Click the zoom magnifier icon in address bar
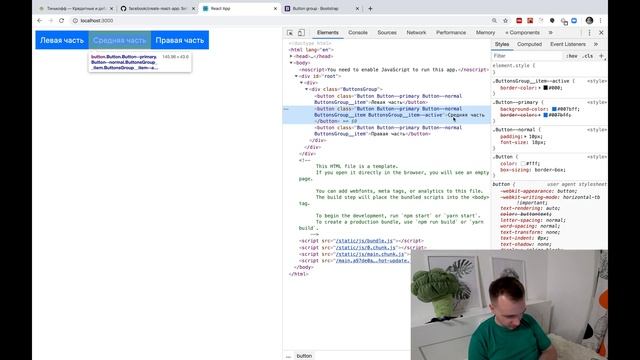Image resolution: width=640 pixels, height=360 pixels. (494, 20)
